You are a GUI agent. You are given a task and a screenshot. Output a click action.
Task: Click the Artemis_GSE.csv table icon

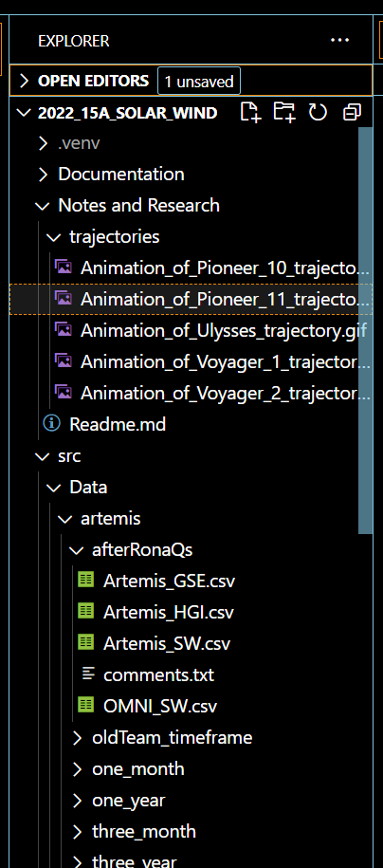[85, 581]
